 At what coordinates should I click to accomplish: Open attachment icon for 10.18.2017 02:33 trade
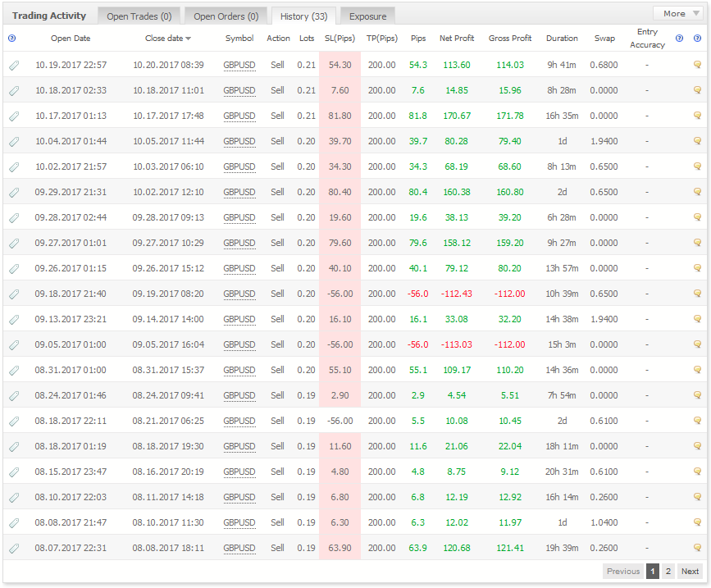tap(14, 91)
